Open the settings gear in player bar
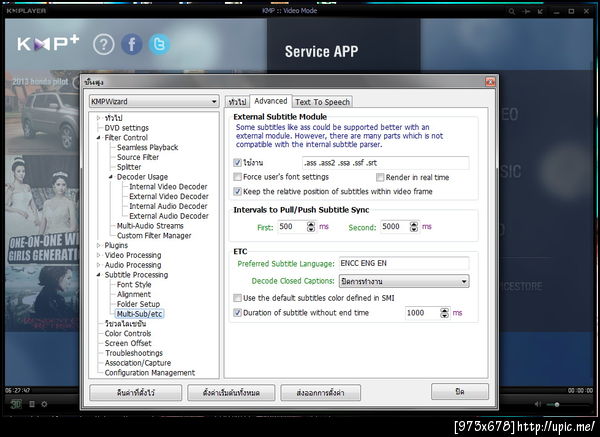Image resolution: width=600 pixels, height=437 pixels. click(44, 404)
